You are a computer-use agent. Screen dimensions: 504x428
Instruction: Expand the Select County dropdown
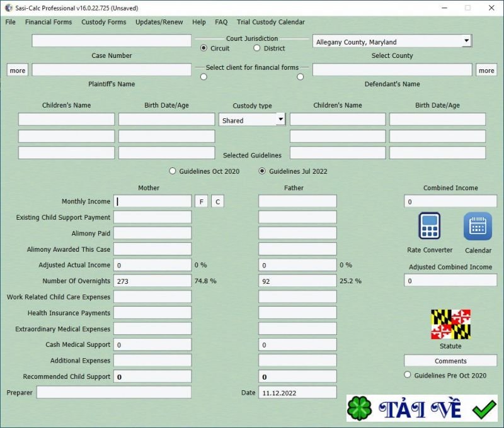coord(466,41)
